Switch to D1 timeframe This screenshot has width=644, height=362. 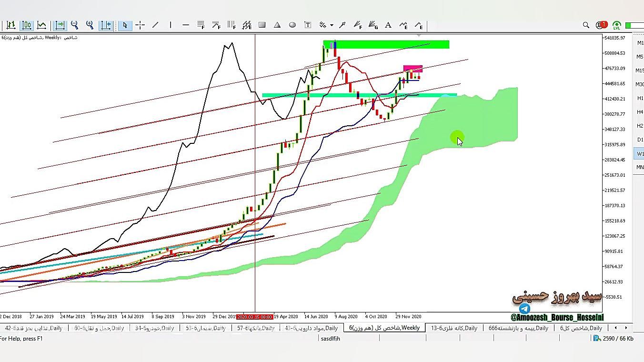pyautogui.click(x=640, y=140)
